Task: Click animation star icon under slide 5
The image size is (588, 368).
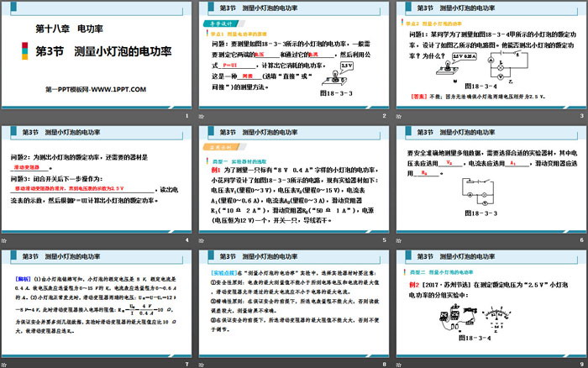Action: 202,240
